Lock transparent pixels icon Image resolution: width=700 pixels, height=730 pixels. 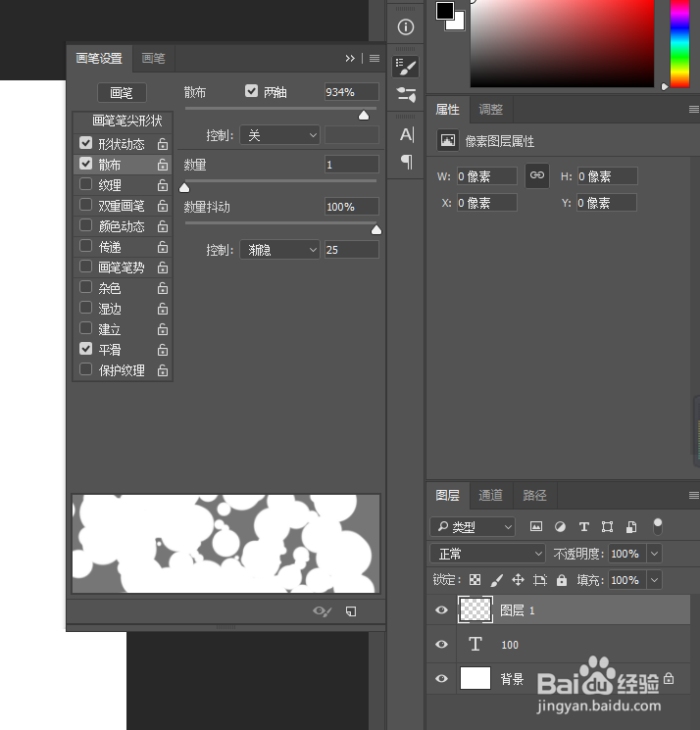[x=475, y=580]
